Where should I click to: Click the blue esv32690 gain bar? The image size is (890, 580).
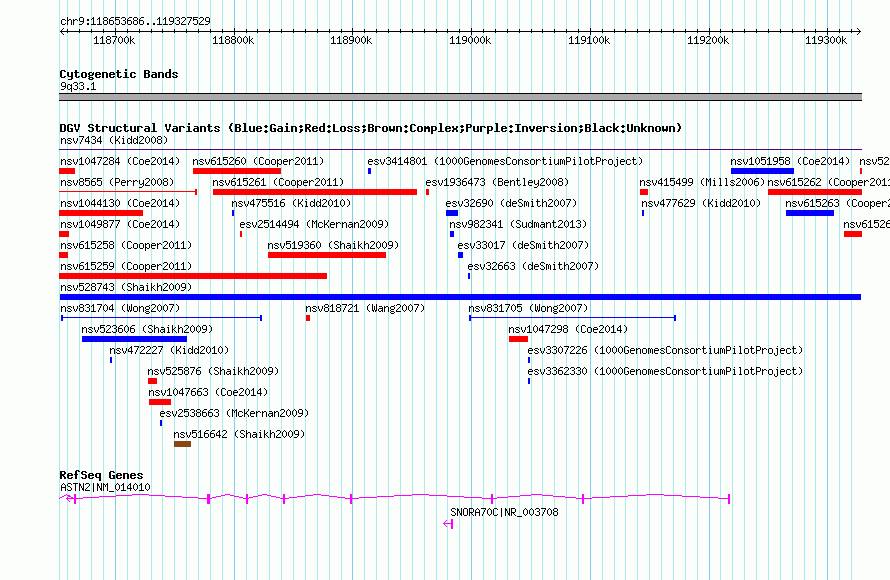point(452,213)
